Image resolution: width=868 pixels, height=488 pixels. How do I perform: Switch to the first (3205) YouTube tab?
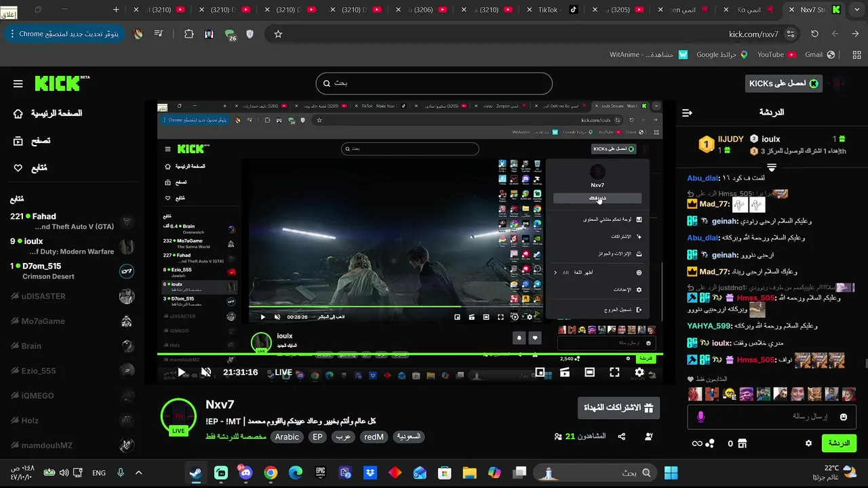point(619,9)
